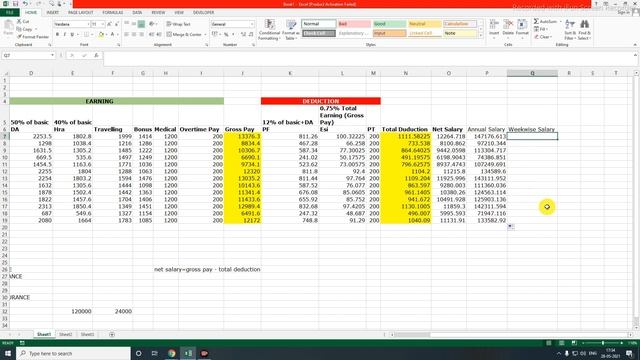Click the Auto Fill Options icon below Annual Salary
This screenshot has width=640, height=360.
[x=511, y=227]
